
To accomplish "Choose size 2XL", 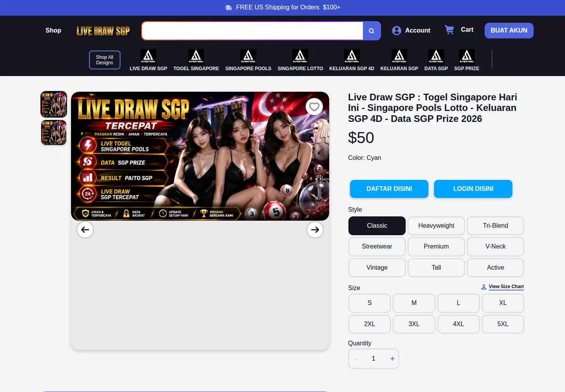I will click(370, 324).
